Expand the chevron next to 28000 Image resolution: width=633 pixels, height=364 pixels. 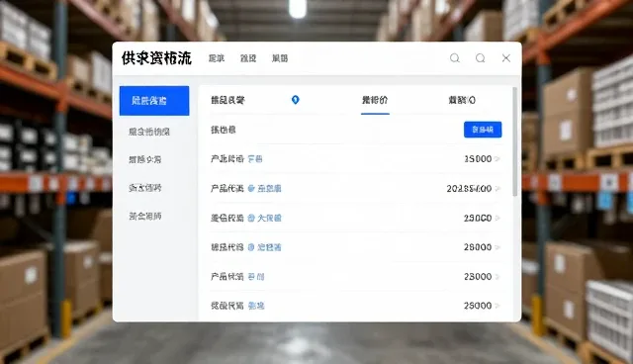point(497,247)
